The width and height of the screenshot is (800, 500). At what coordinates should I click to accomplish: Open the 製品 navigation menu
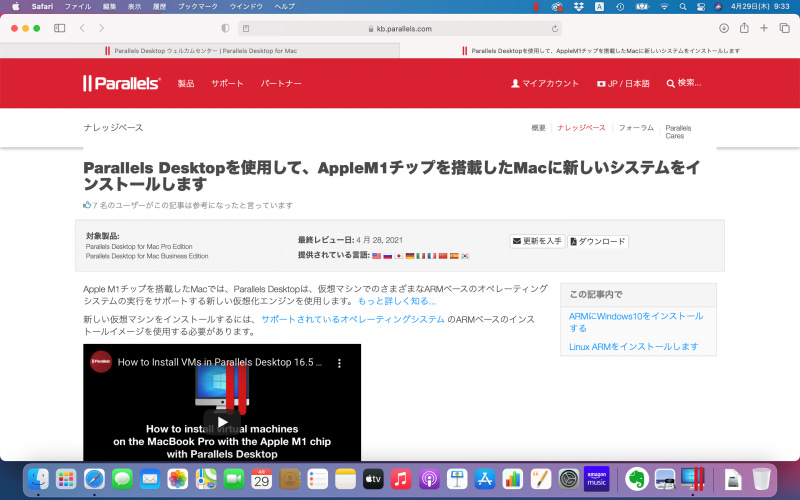(x=186, y=83)
